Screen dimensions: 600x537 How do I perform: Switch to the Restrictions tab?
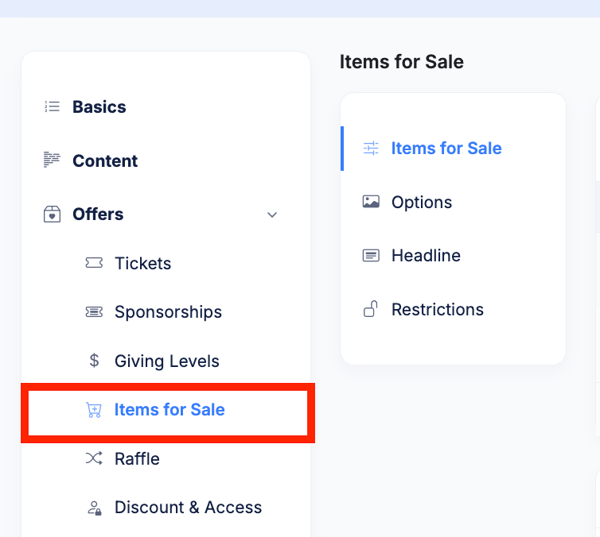coord(437,309)
